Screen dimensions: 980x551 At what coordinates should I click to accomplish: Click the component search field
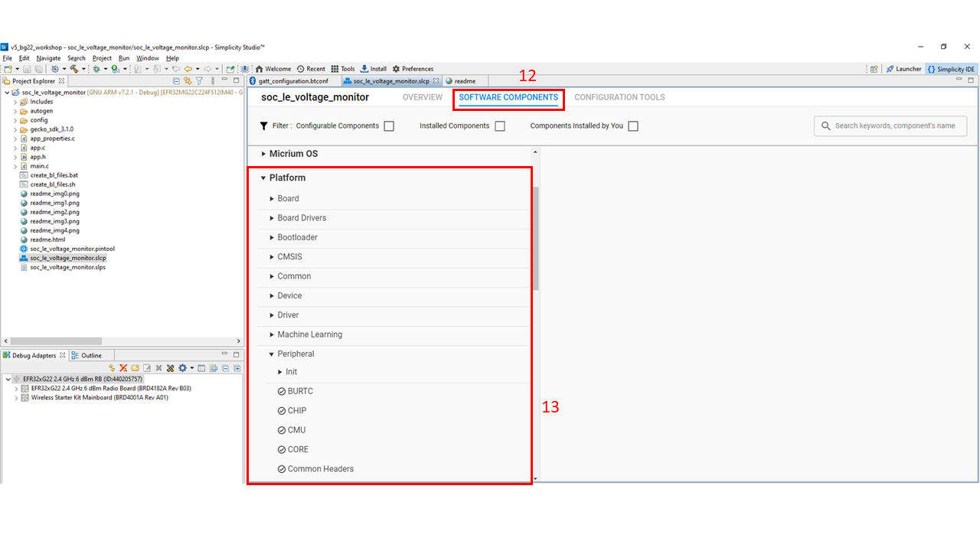pyautogui.click(x=890, y=126)
